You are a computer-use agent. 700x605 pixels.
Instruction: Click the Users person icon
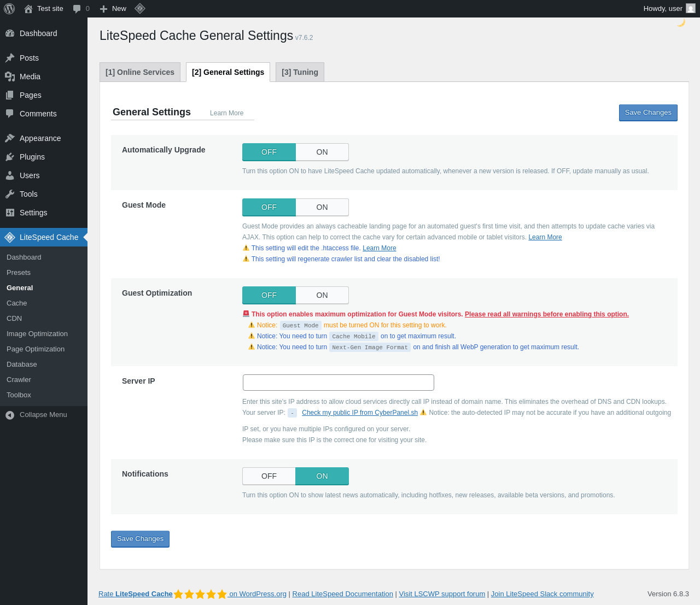click(10, 175)
